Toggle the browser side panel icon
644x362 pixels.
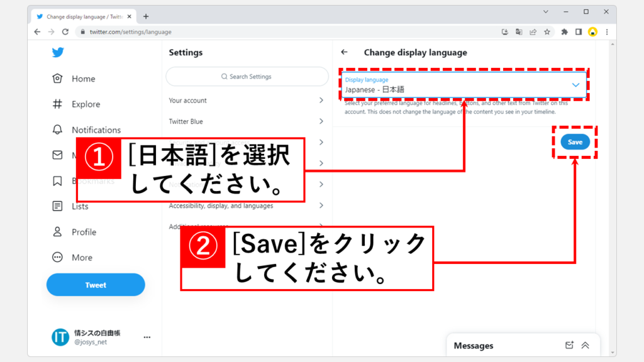point(579,31)
